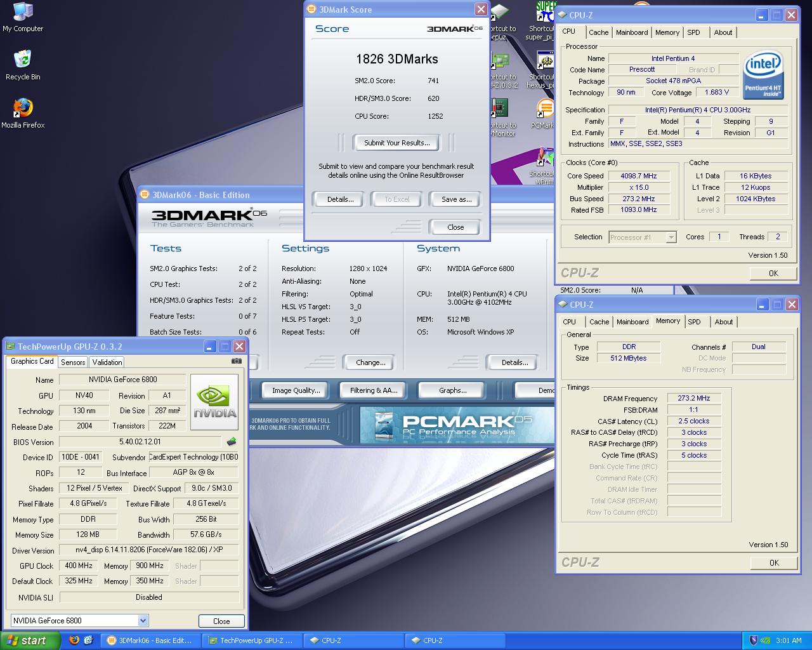Screen dimensions: 812x650
Task: Click the 1826 3DMarks score text
Action: (397, 59)
